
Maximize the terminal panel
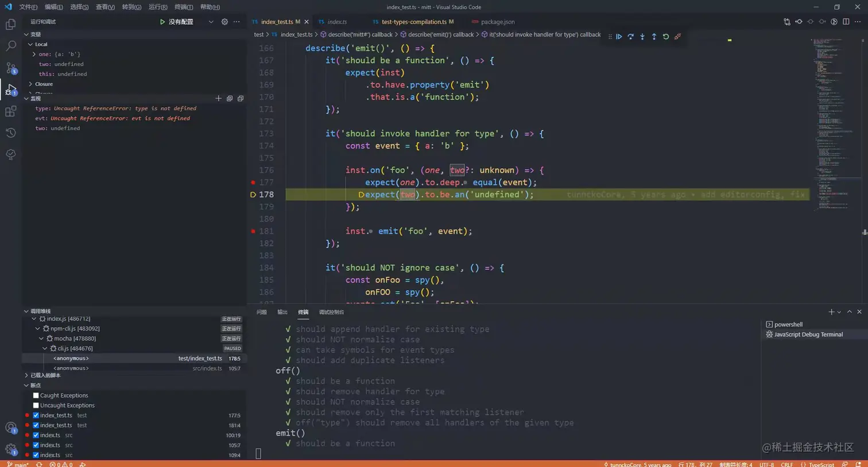(850, 312)
